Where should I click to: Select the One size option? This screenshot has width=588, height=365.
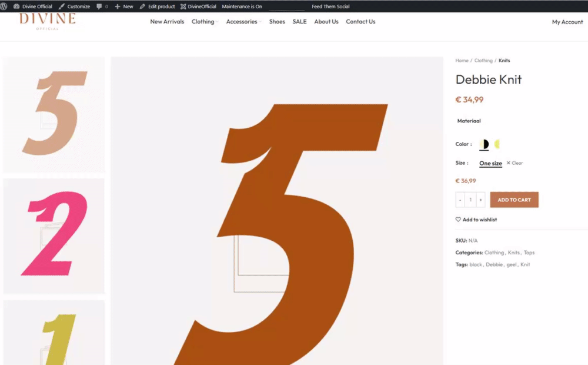coord(490,163)
